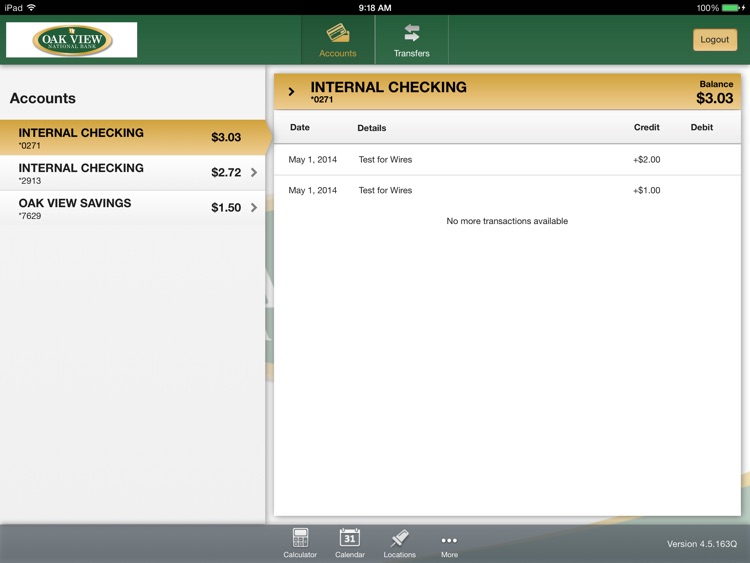
Task: Check the Wi-Fi status icon
Action: pos(32,7)
